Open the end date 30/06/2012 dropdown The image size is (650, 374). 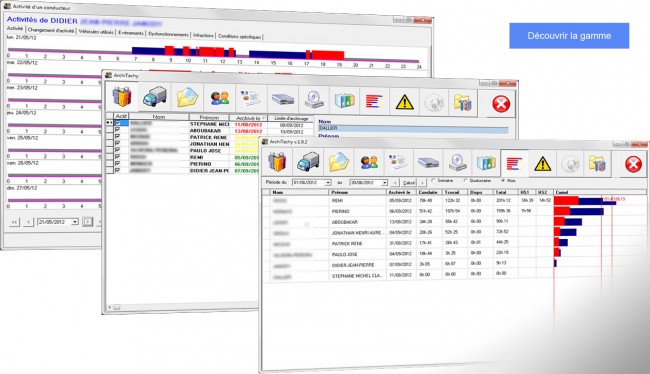coord(385,183)
